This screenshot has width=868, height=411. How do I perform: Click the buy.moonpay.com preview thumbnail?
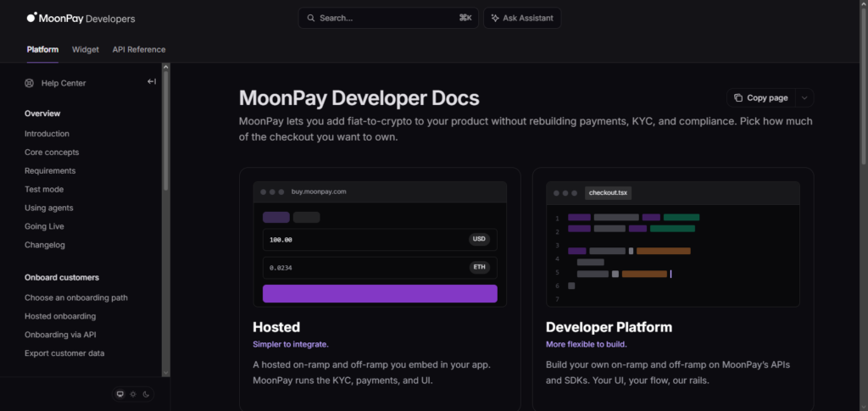380,244
